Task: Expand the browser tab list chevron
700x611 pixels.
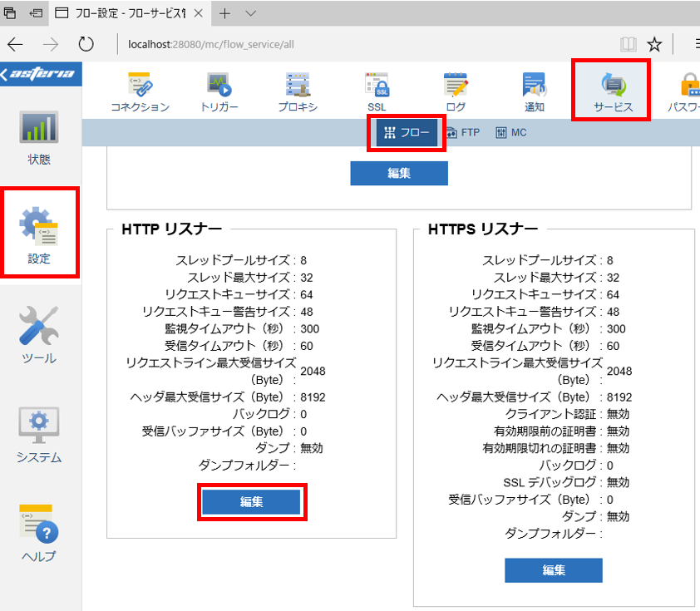Action: click(x=251, y=13)
